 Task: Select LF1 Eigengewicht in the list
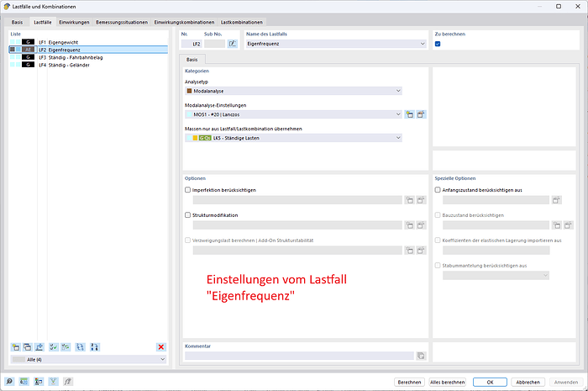(88, 42)
